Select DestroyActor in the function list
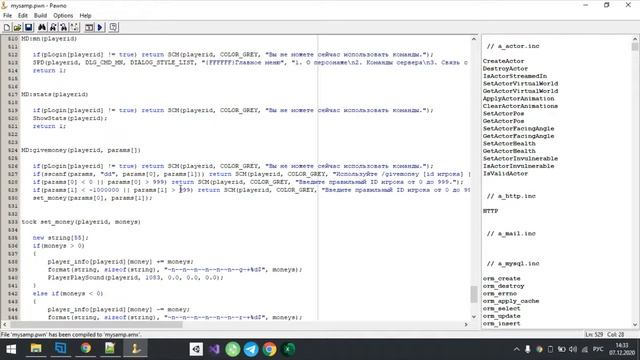Viewport: 640px width, 360px height. pos(505,69)
